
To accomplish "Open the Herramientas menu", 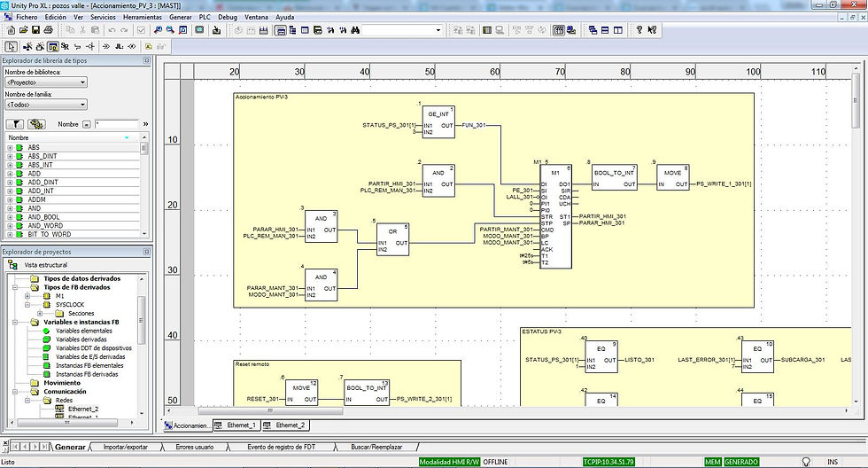I will [143, 17].
